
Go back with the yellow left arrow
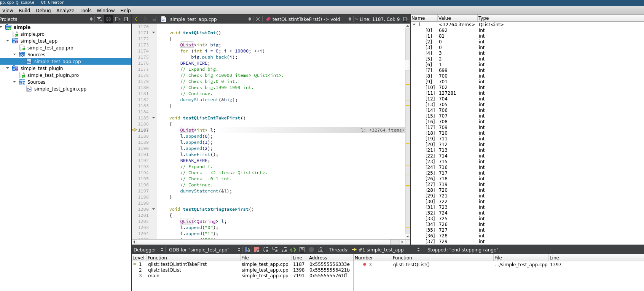[136, 19]
